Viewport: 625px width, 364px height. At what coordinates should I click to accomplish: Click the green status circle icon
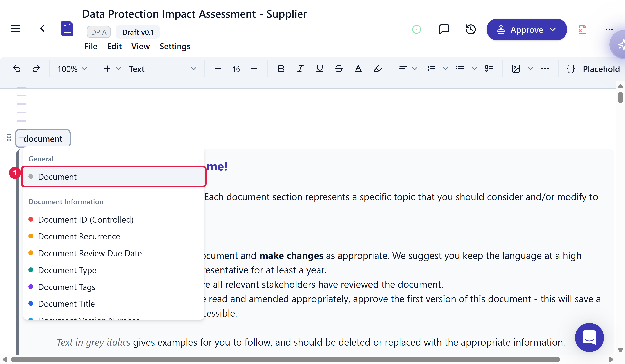(x=416, y=29)
